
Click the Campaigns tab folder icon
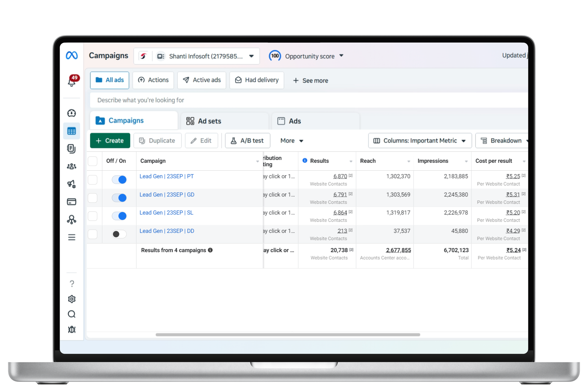click(100, 121)
